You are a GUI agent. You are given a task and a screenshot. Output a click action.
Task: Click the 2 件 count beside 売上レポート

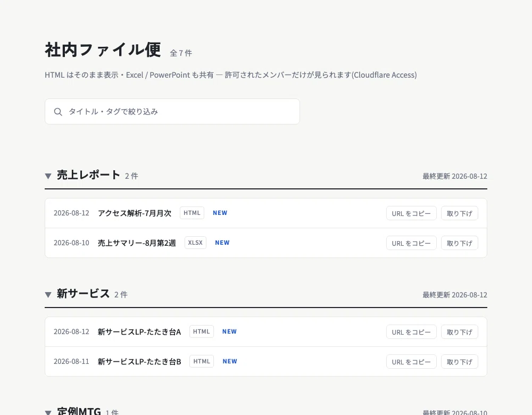(131, 176)
